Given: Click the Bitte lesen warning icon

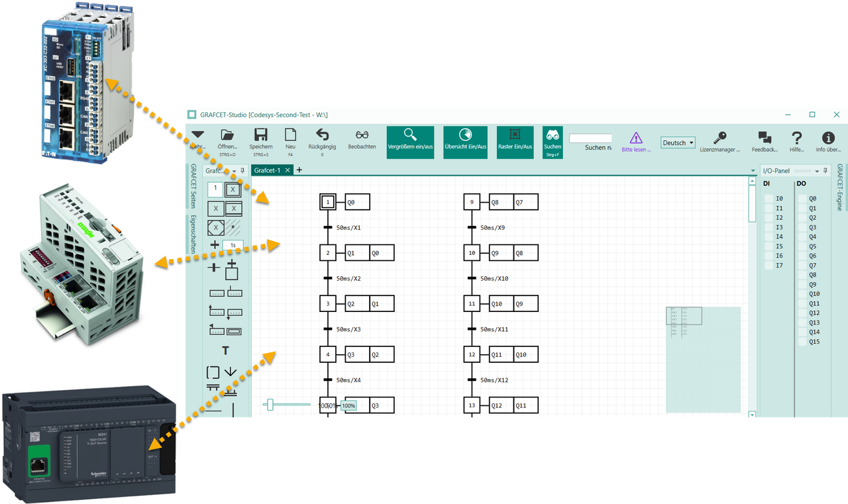Looking at the screenshot, I should point(636,138).
